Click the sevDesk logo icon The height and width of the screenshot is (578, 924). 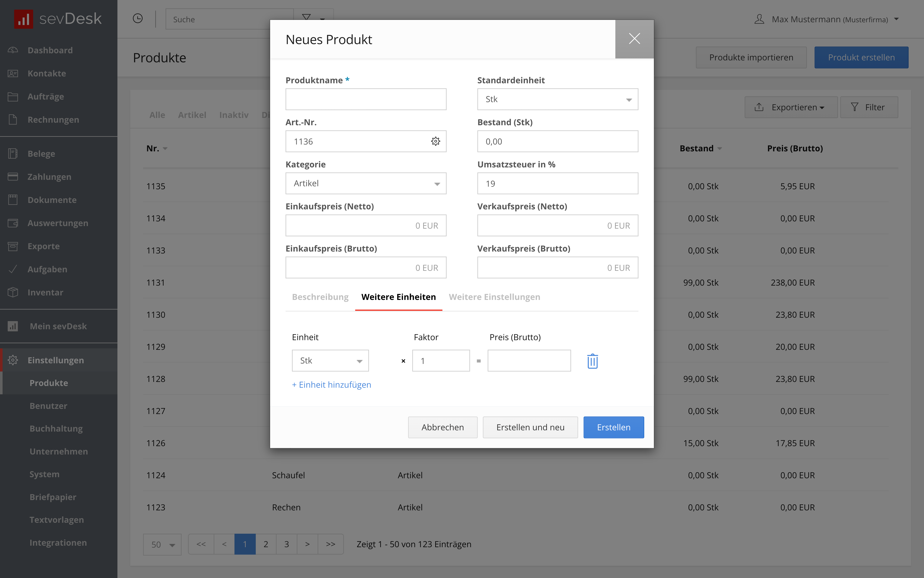pyautogui.click(x=23, y=19)
